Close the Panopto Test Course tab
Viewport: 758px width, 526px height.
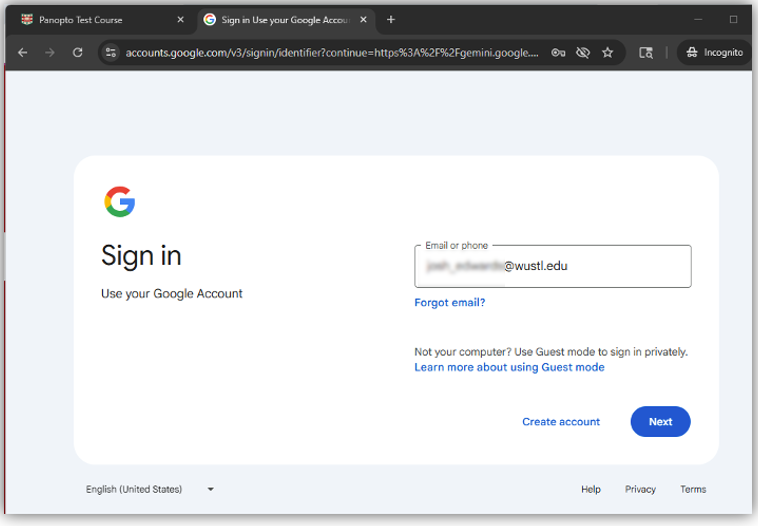[x=180, y=19]
